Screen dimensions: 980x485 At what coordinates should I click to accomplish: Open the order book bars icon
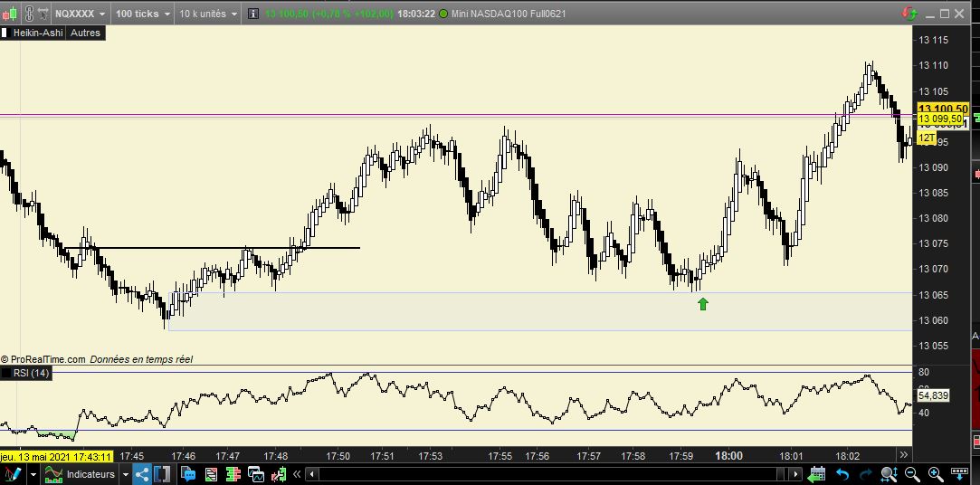tap(233, 474)
